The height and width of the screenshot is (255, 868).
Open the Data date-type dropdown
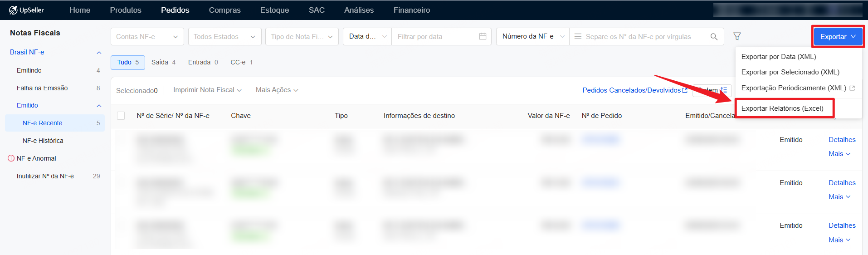pyautogui.click(x=367, y=37)
